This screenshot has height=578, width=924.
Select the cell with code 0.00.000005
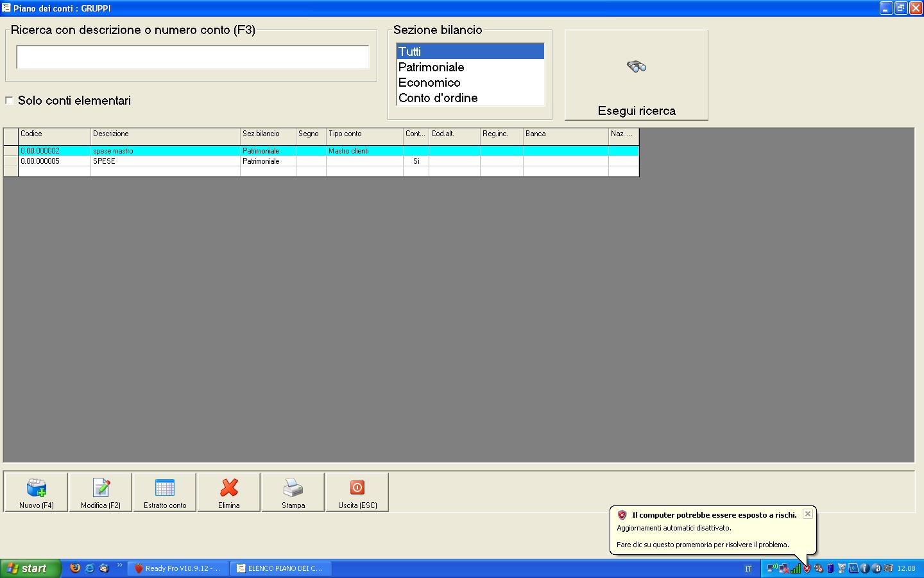pyautogui.click(x=55, y=161)
